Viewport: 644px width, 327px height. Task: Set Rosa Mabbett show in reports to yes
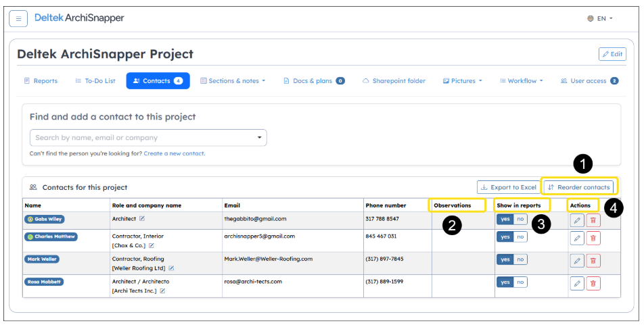[x=505, y=282]
